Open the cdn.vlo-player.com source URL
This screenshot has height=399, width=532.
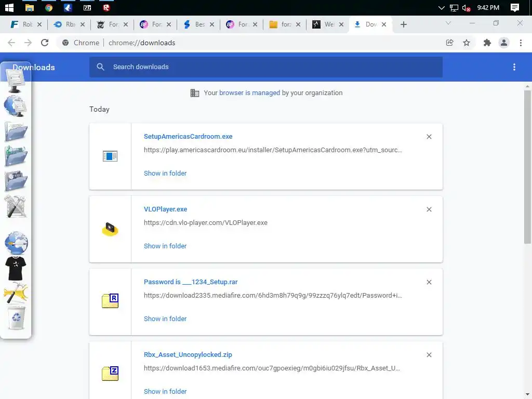point(206,222)
